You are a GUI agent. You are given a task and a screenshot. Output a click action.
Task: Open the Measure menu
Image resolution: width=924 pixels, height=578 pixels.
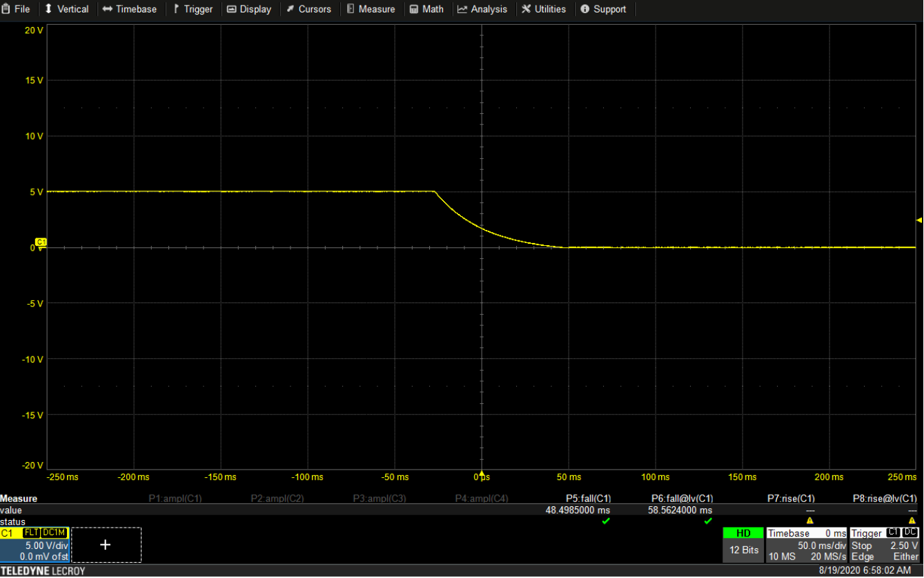click(371, 9)
